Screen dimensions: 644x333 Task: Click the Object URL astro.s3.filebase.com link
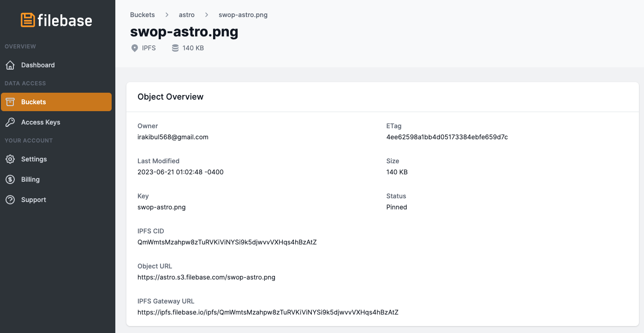206,277
